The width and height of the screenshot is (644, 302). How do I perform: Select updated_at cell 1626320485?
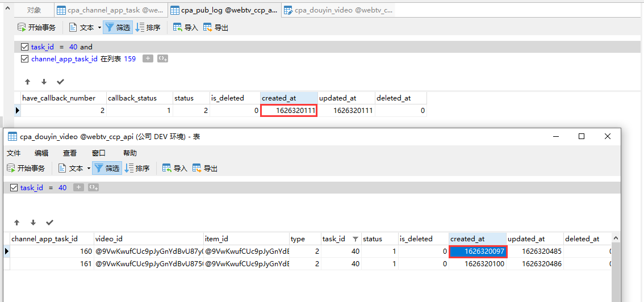tap(534, 251)
